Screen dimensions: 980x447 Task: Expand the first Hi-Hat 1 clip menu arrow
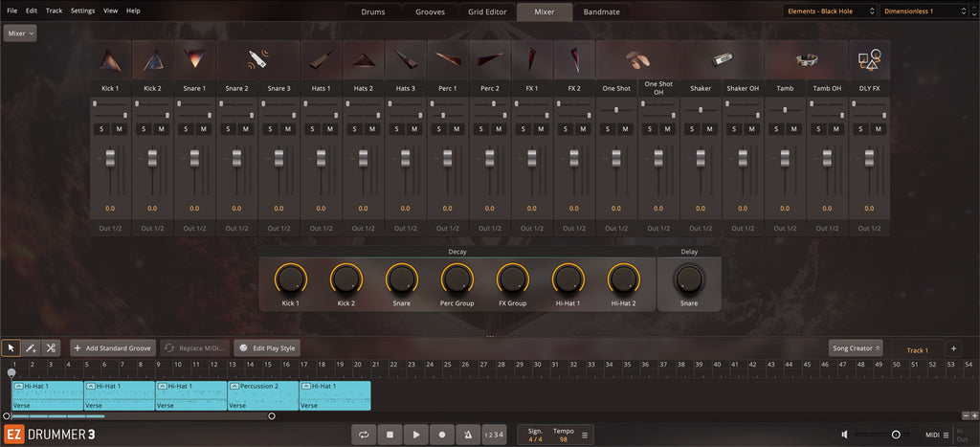[x=19, y=387]
